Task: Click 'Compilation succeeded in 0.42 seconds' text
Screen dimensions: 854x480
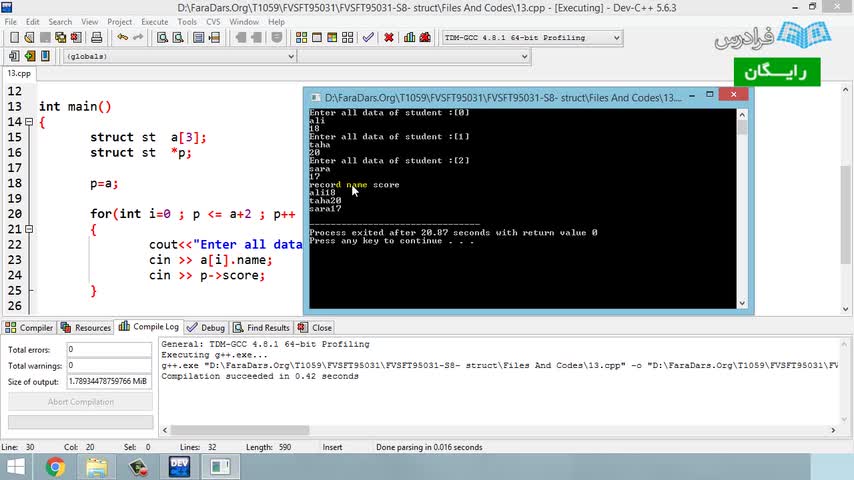Action: pyautogui.click(x=260, y=376)
